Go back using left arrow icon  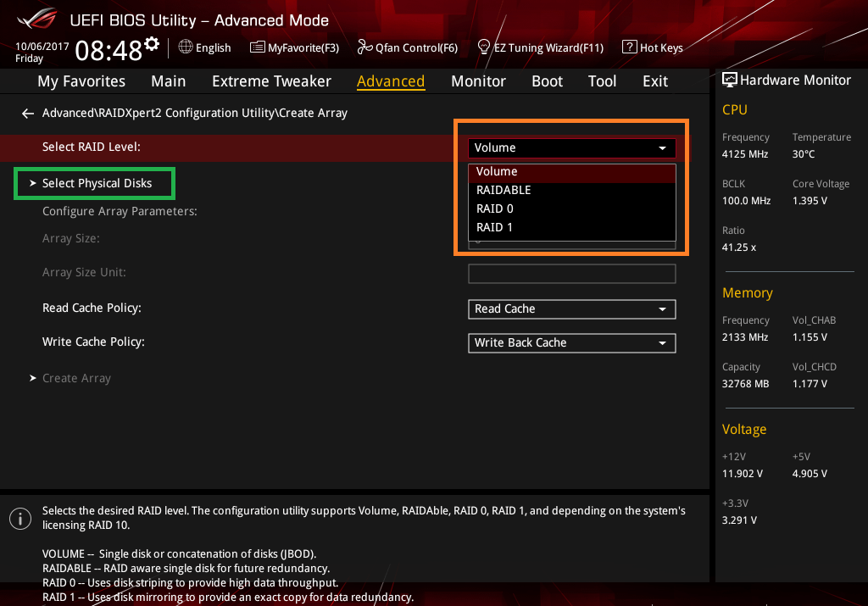(x=28, y=114)
